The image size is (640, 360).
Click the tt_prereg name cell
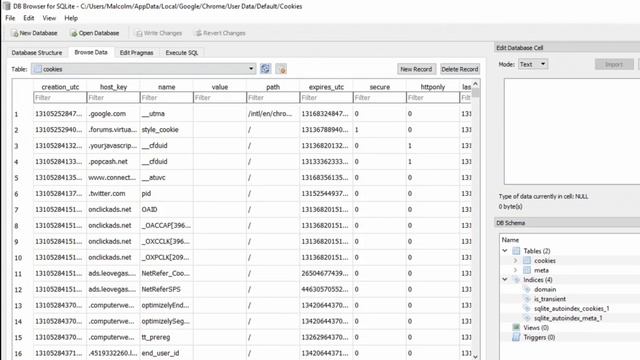[167, 337]
